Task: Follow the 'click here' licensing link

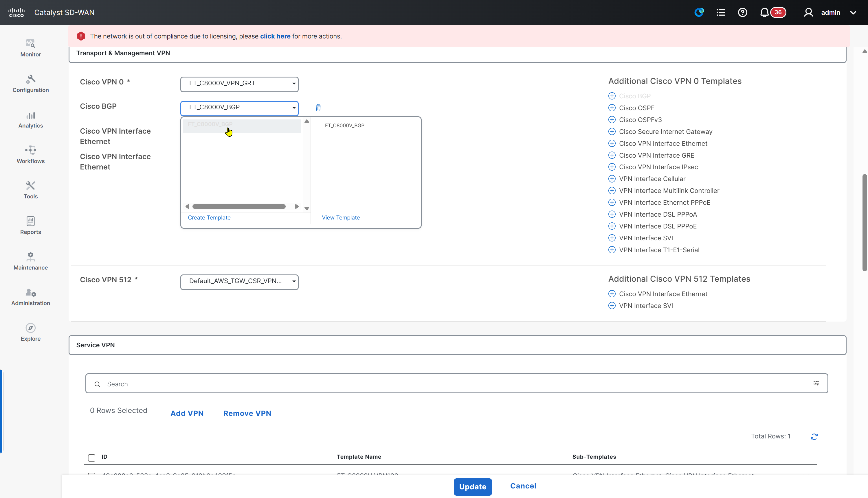Action: click(275, 36)
